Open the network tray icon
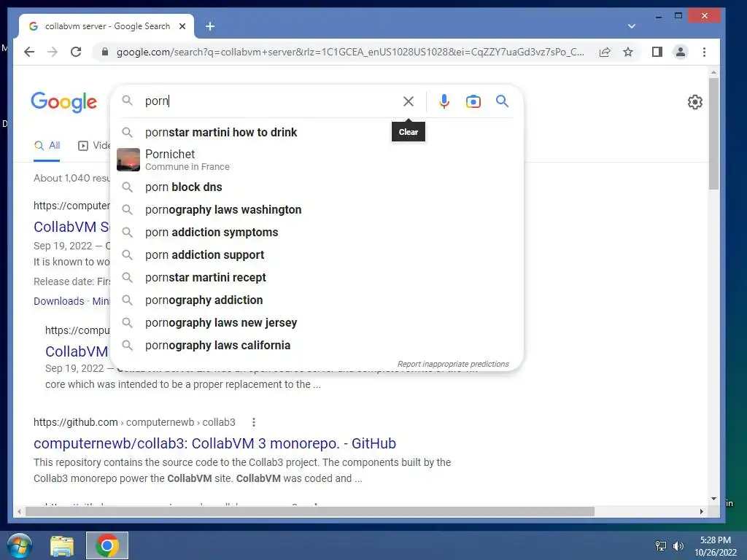Screen dimensions: 747x560 click(x=661, y=546)
